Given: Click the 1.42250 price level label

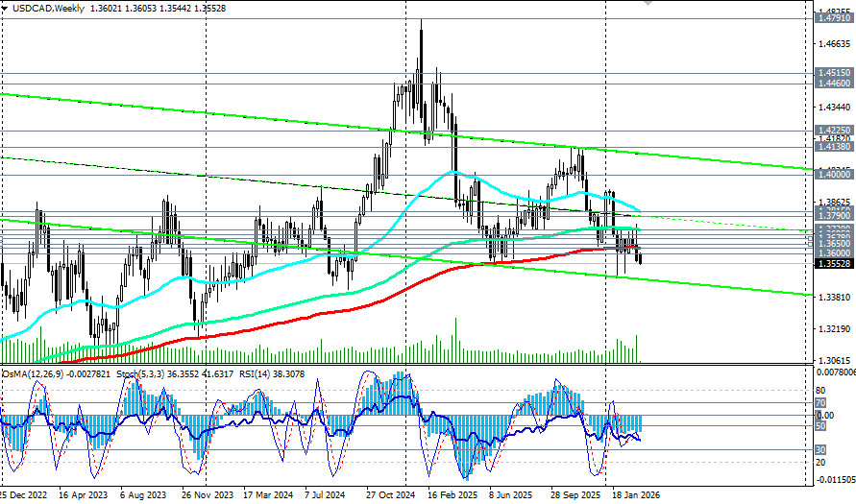Looking at the screenshot, I should click(834, 131).
